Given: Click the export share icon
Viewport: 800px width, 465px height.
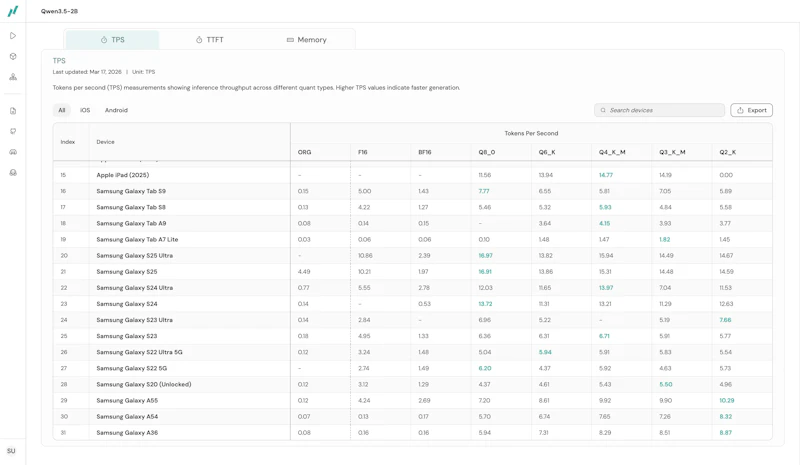Looking at the screenshot, I should (740, 110).
